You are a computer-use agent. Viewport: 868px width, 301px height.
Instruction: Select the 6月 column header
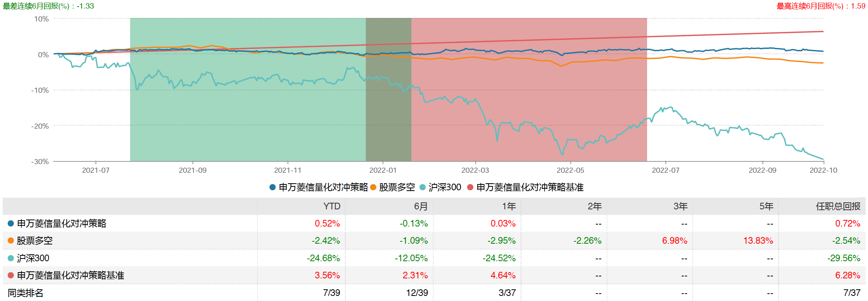[x=421, y=206]
